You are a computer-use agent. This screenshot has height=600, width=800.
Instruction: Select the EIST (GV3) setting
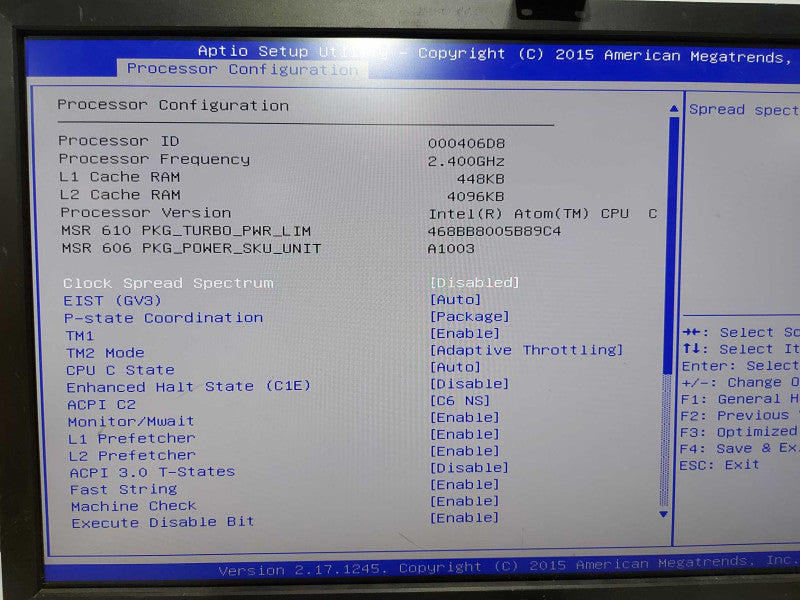112,301
